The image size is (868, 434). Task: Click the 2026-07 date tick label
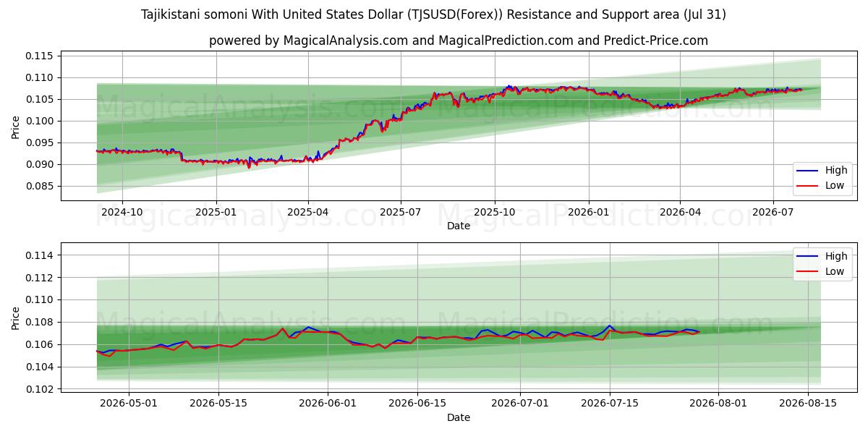(773, 212)
